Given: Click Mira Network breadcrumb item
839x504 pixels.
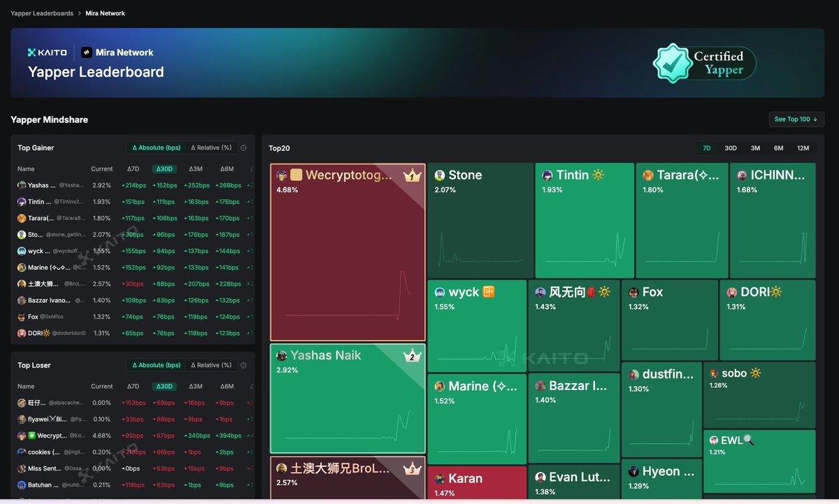Looking at the screenshot, I should click(x=106, y=13).
